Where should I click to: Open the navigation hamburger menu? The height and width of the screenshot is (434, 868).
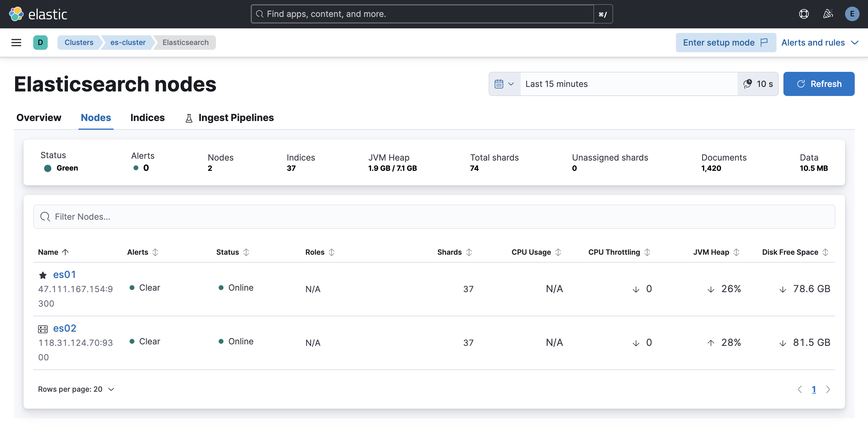click(x=16, y=43)
